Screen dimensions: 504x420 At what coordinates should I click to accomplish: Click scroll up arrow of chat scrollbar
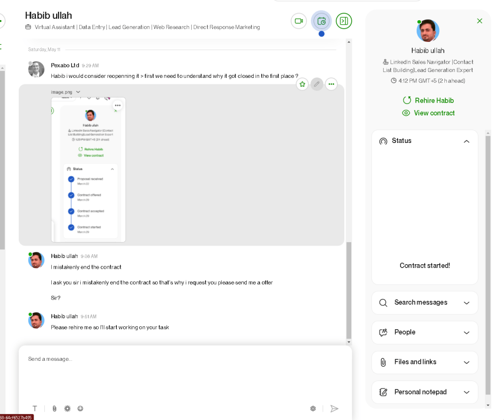349,42
